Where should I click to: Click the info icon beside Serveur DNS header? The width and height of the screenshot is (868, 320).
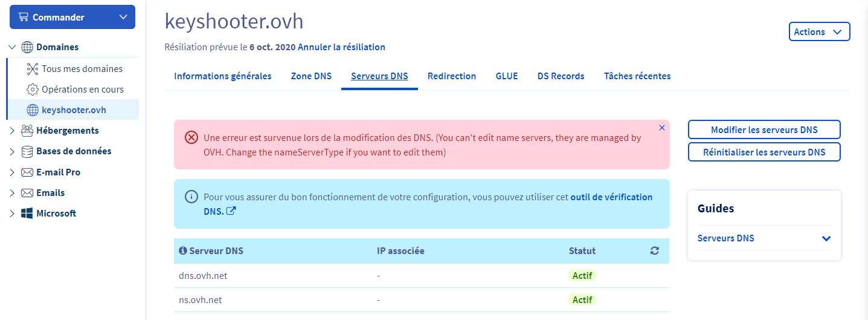click(x=183, y=251)
